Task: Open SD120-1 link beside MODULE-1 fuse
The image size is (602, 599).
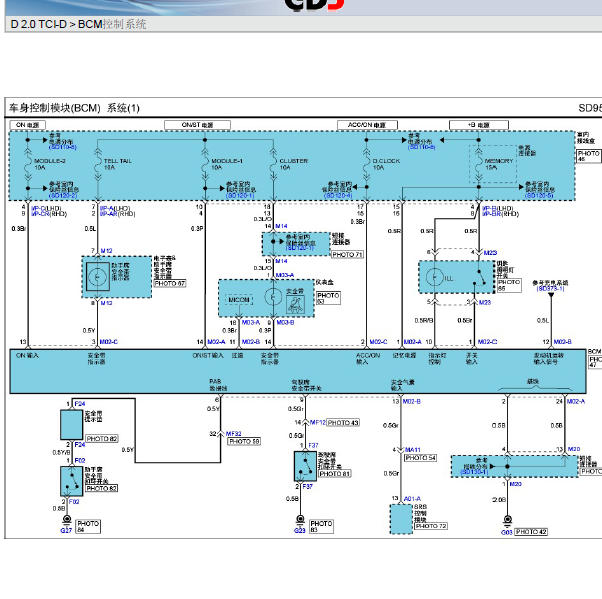Action: 240,196
